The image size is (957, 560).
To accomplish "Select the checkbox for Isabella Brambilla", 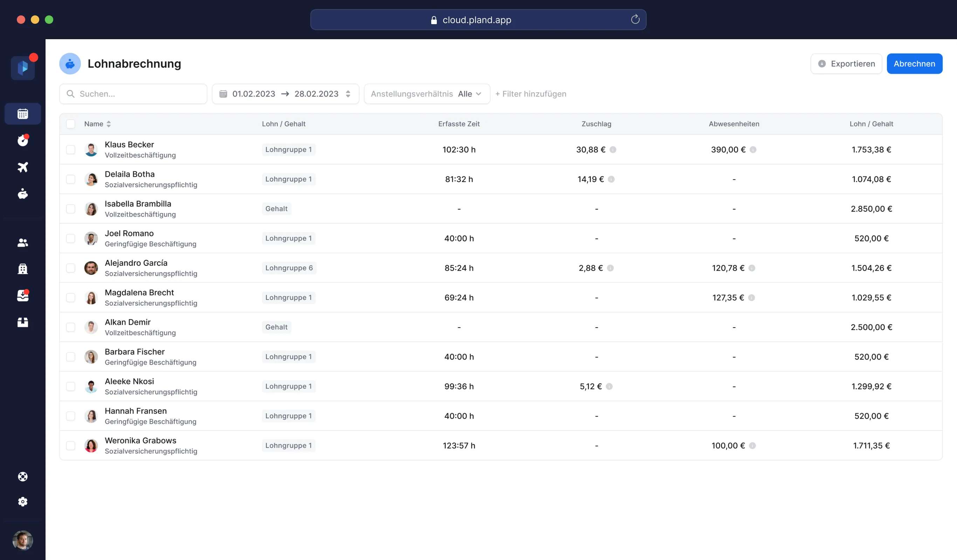I will pyautogui.click(x=71, y=209).
